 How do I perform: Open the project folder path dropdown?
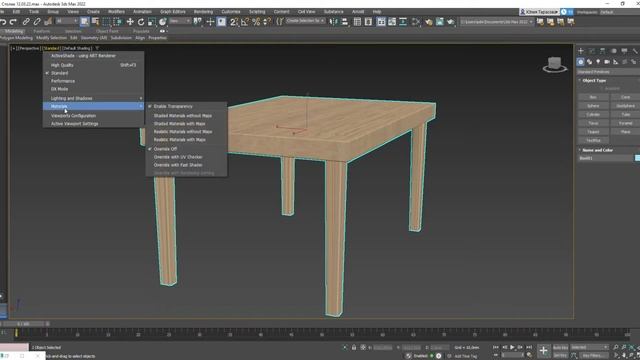497,22
